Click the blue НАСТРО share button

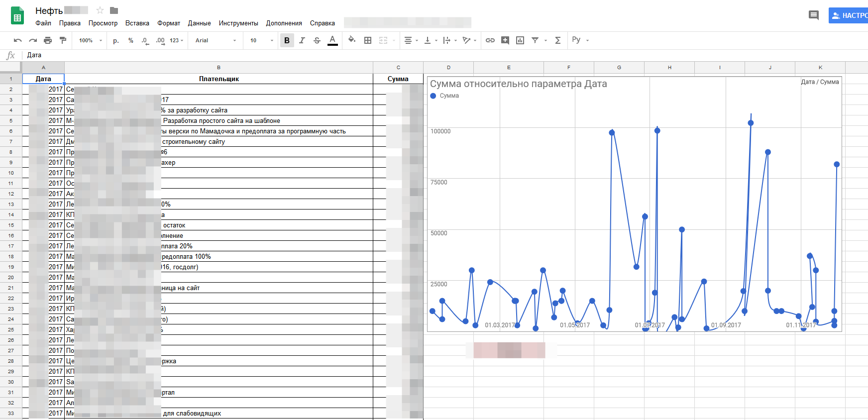(x=849, y=15)
